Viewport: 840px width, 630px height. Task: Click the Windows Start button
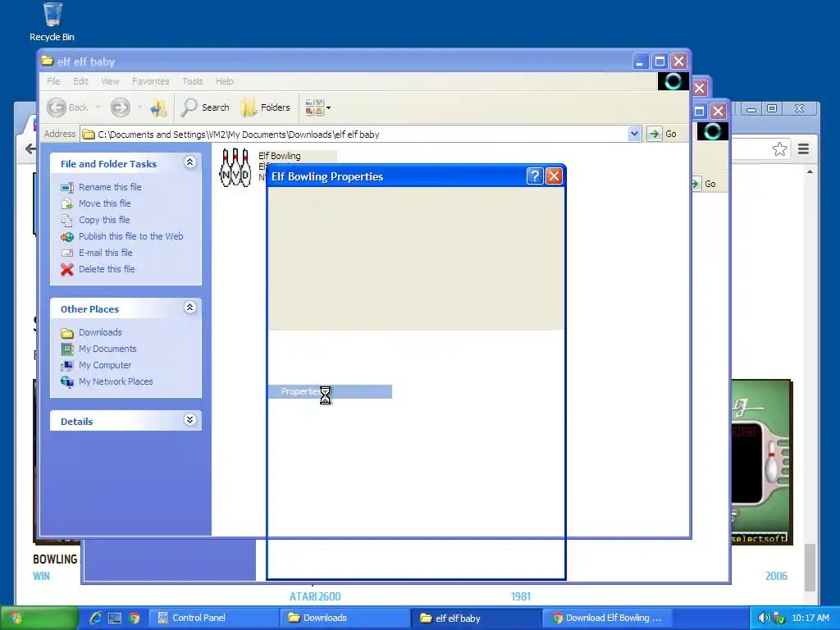(x=39, y=618)
